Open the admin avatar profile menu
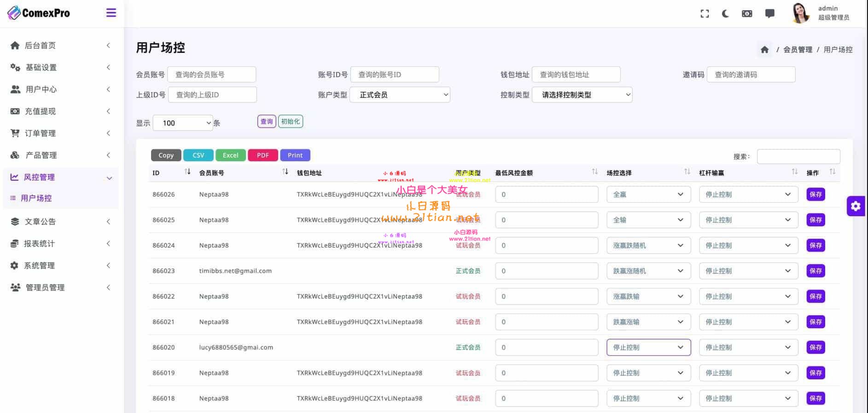868x413 pixels. (x=801, y=13)
